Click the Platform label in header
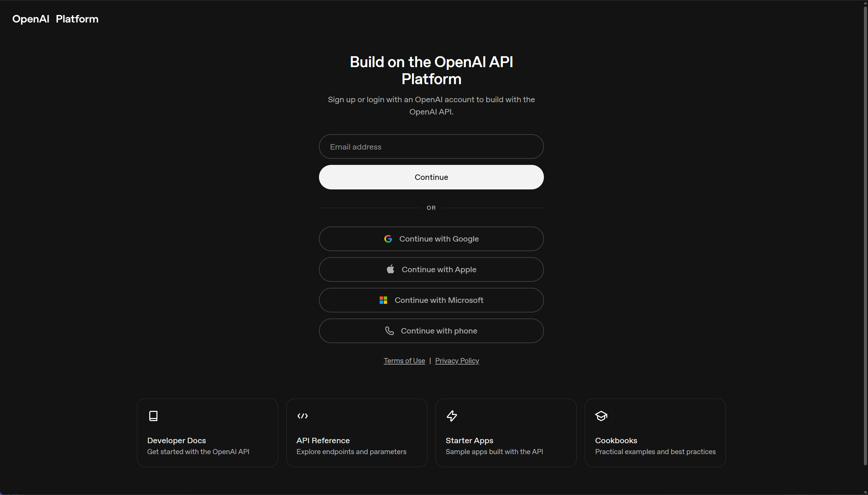The image size is (868, 495). (x=77, y=19)
